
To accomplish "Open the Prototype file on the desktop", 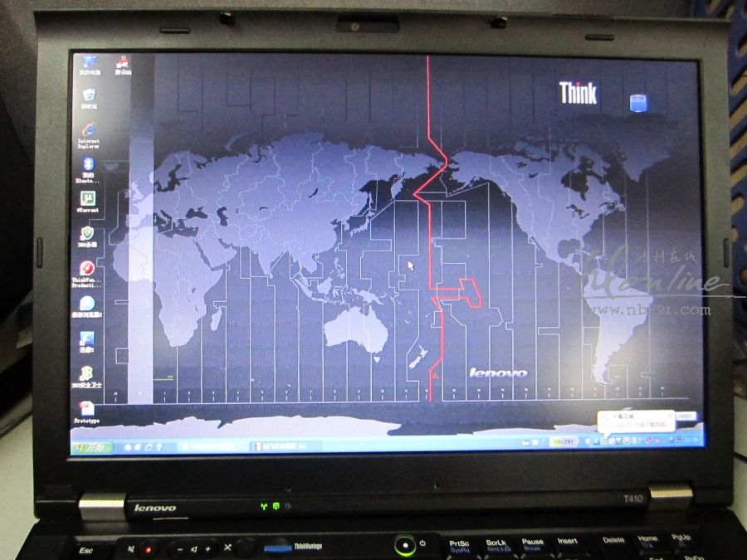I will 86,411.
